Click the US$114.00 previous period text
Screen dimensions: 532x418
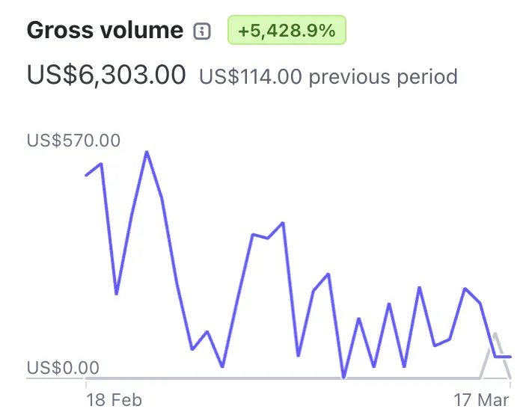coord(328,76)
